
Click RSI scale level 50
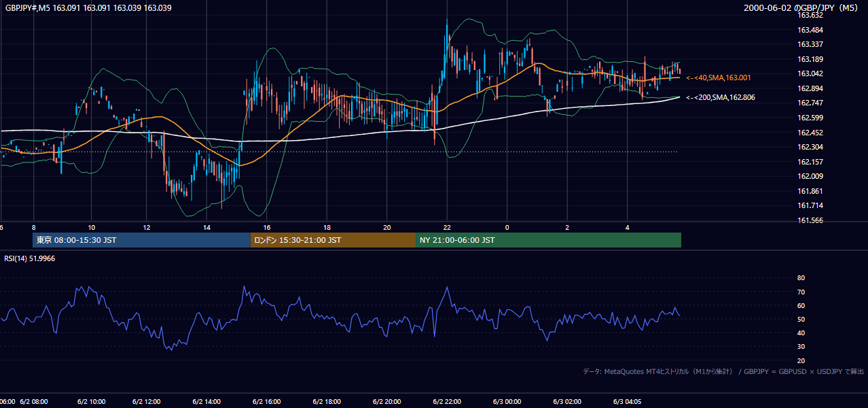point(801,319)
